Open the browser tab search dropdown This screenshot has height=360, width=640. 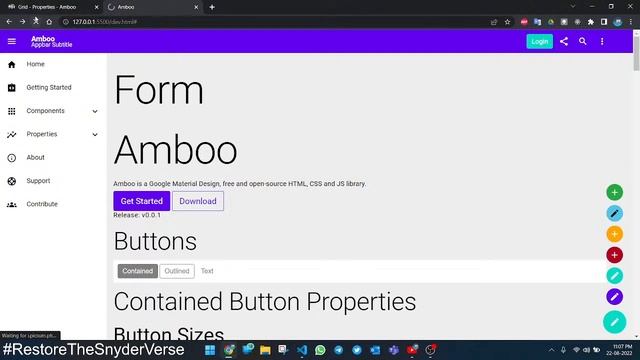point(573,7)
